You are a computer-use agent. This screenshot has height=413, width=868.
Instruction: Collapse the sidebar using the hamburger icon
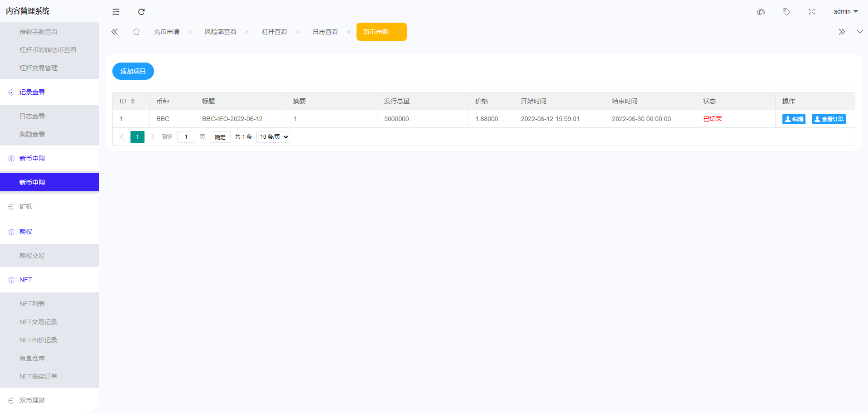[x=116, y=11]
